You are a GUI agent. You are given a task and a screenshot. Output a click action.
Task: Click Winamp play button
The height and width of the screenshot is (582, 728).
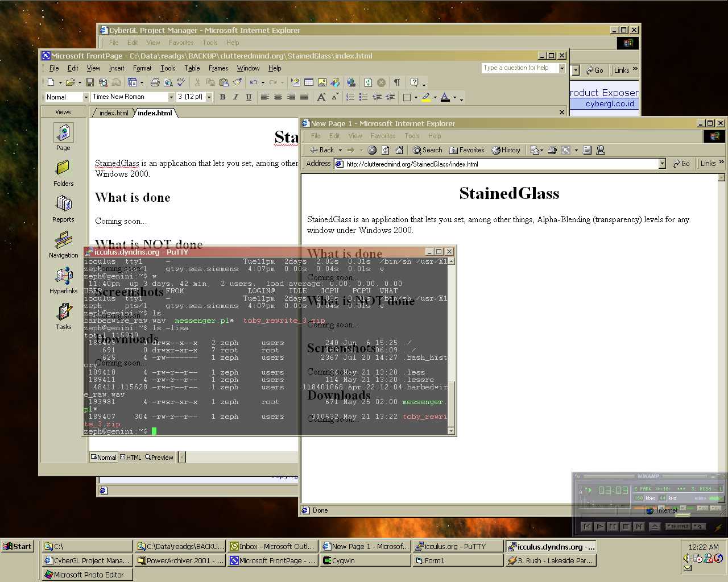[x=600, y=526]
